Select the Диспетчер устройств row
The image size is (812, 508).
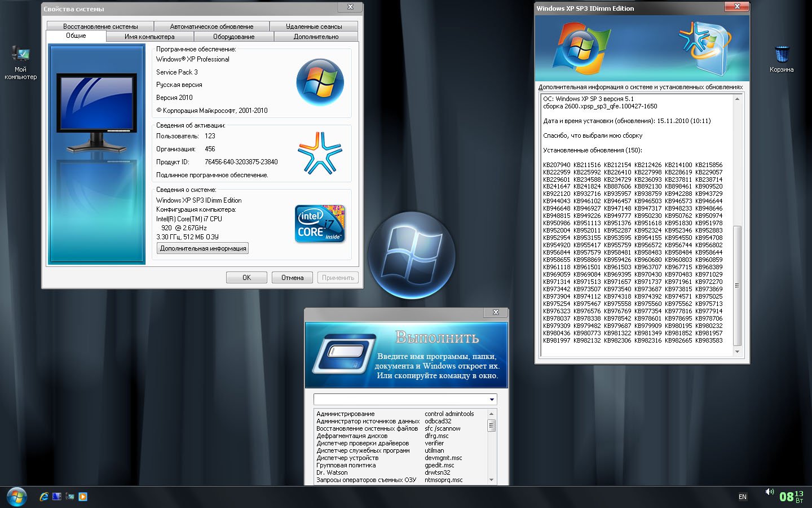[x=400, y=458]
